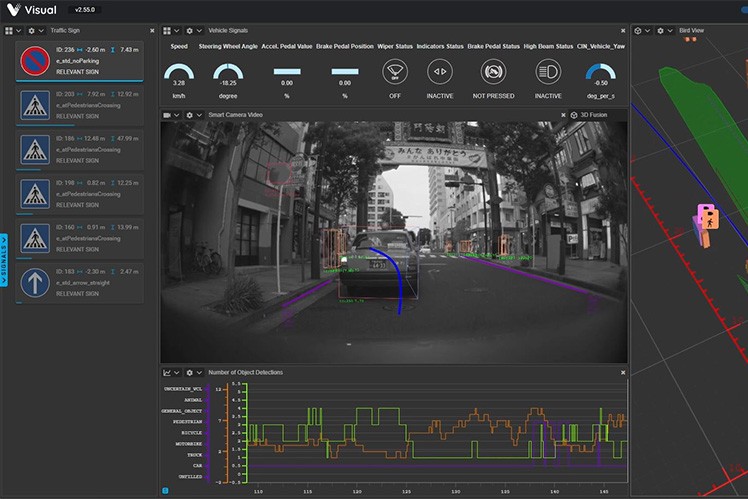Expand the layout dropdown arrow in Traffic Sign panel
Viewport: 748px width, 499px height.
tap(19, 31)
